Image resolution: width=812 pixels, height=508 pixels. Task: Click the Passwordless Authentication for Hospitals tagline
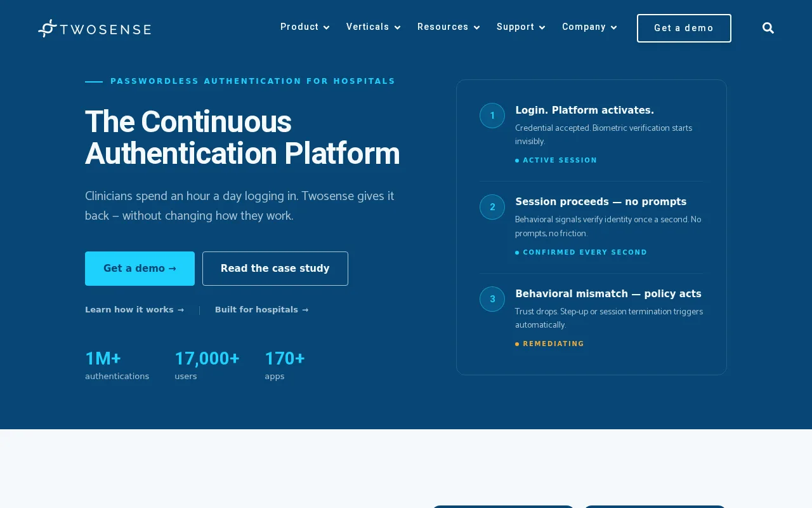pos(253,81)
